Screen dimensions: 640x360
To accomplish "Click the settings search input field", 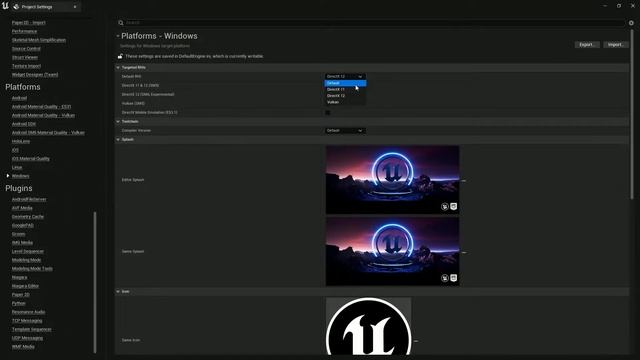I will point(371,23).
